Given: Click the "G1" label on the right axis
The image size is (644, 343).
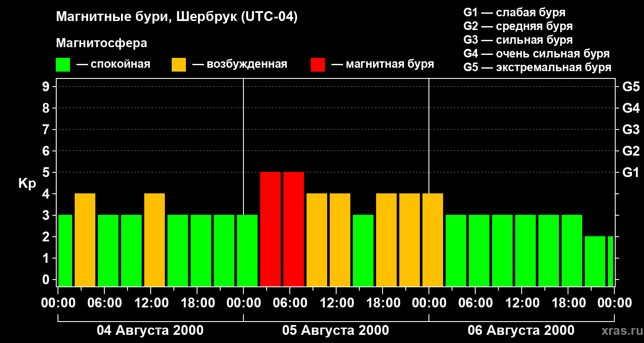Looking at the screenshot, I should [631, 172].
